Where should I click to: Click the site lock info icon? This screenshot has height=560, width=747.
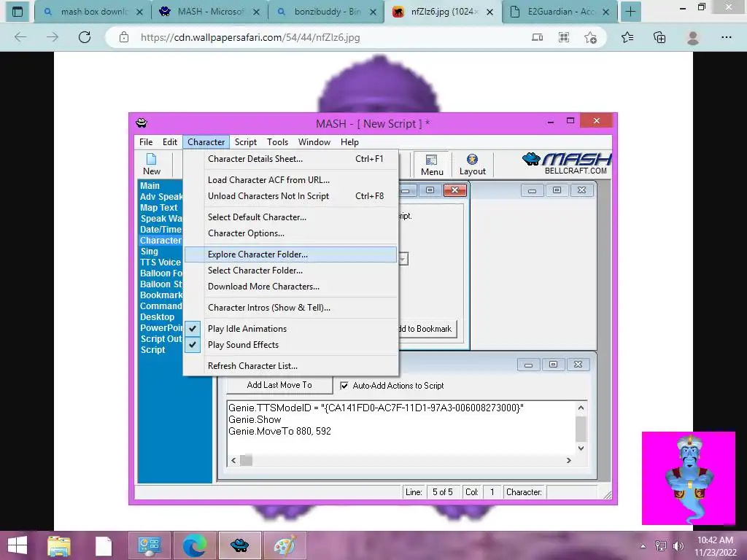[124, 37]
